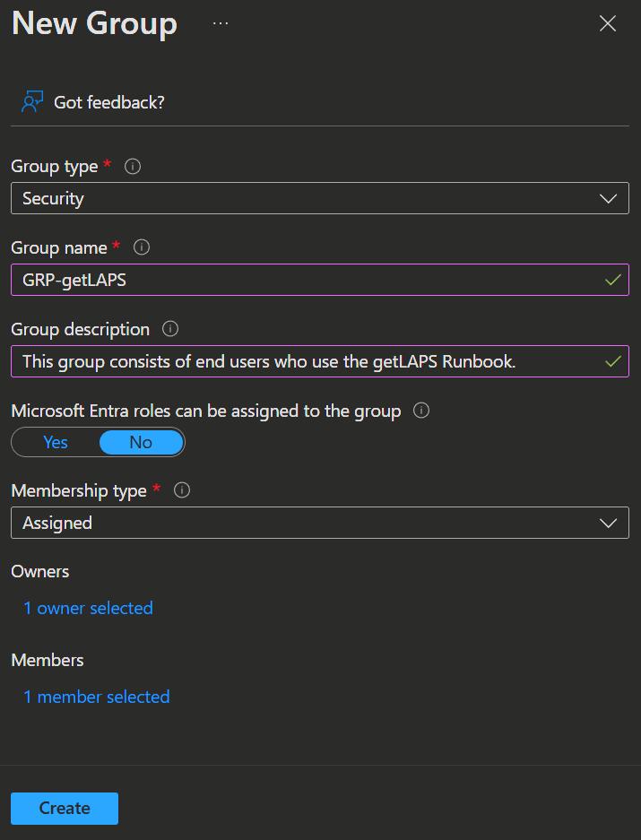Expand the Membership type Assigned dropdown
This screenshot has height=840, width=641.
point(305,523)
